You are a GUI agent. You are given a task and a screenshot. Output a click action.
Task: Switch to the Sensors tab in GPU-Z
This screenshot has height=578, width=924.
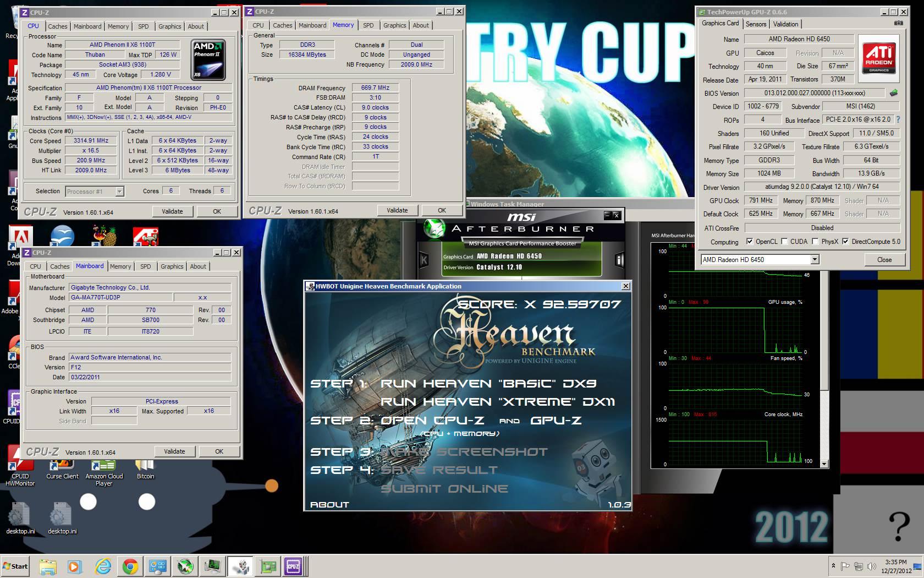756,24
